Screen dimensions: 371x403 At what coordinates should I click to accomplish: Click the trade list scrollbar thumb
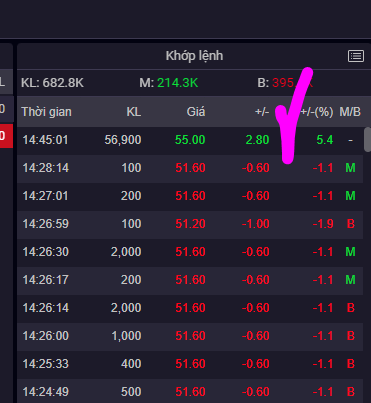[x=367, y=139]
